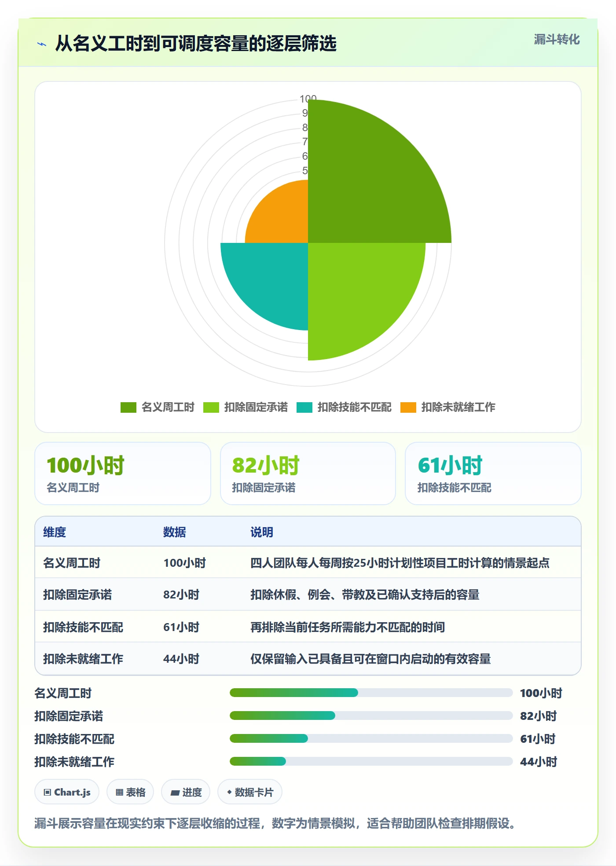
Task: Select the 扣除固定承诺 cell in the table
Action: pyautogui.click(x=77, y=594)
